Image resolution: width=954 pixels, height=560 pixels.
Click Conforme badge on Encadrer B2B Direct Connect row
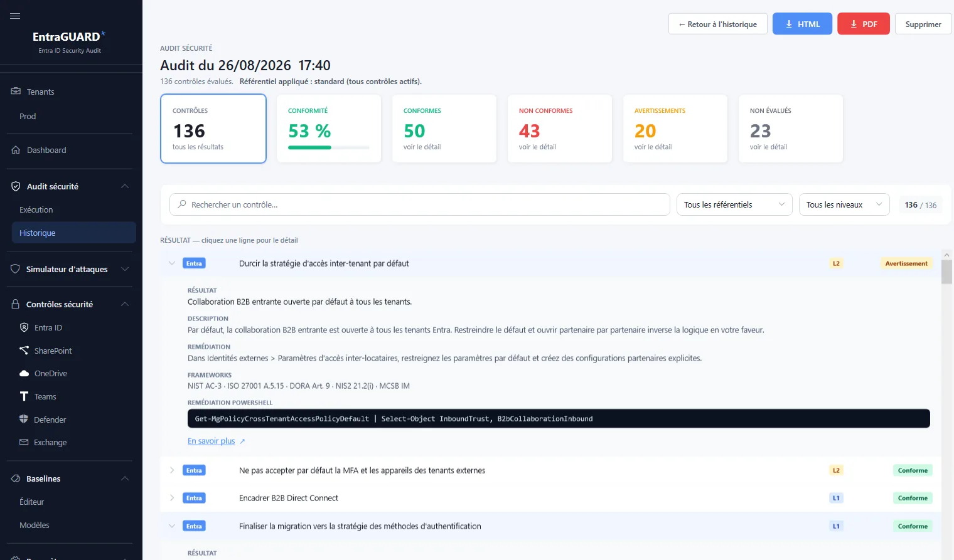913,498
